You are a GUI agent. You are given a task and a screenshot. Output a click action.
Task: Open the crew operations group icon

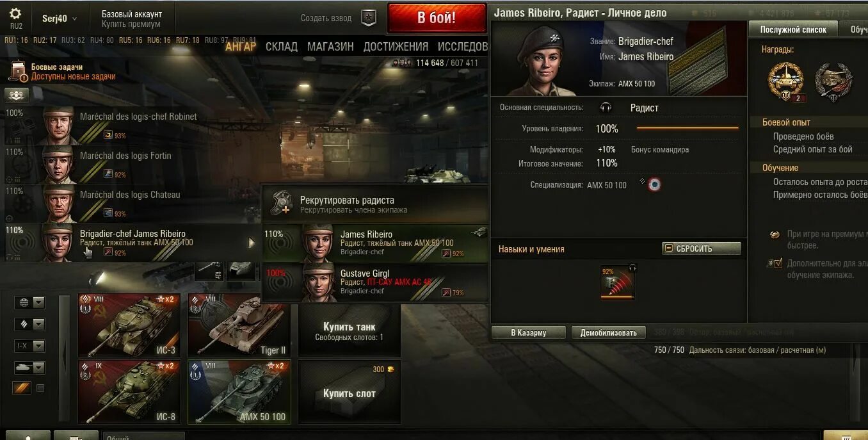coord(17,95)
